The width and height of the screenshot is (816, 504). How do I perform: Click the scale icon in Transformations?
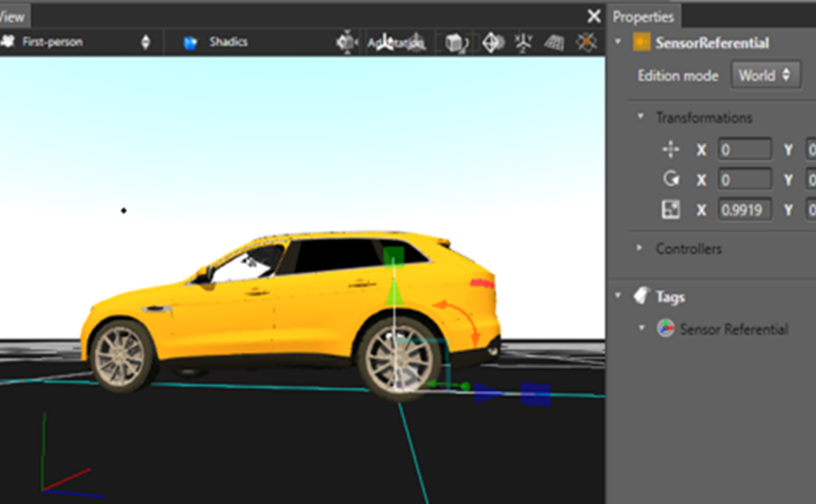(x=671, y=210)
